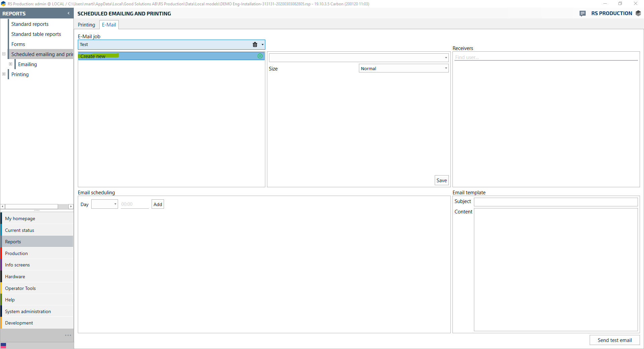The width and height of the screenshot is (644, 349).
Task: Click the language flag icon in status bar
Action: click(3, 345)
